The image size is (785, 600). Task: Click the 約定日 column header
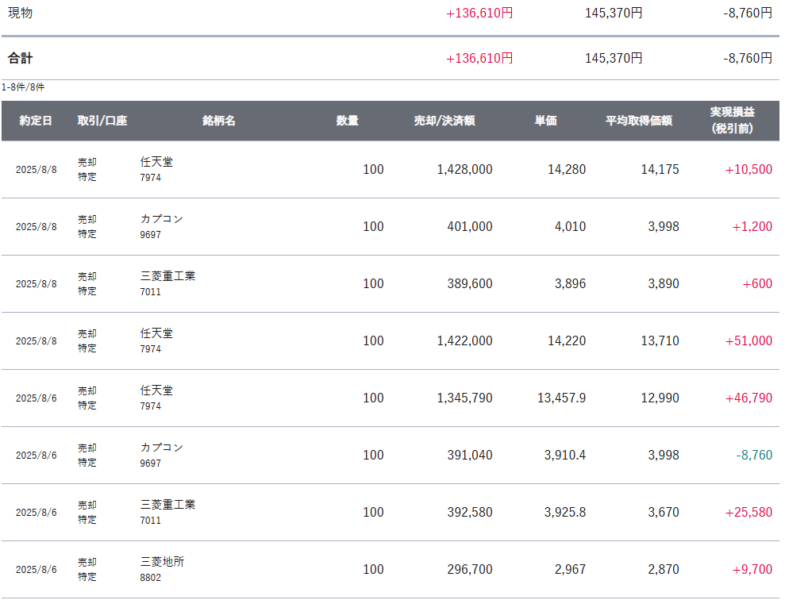click(36, 121)
